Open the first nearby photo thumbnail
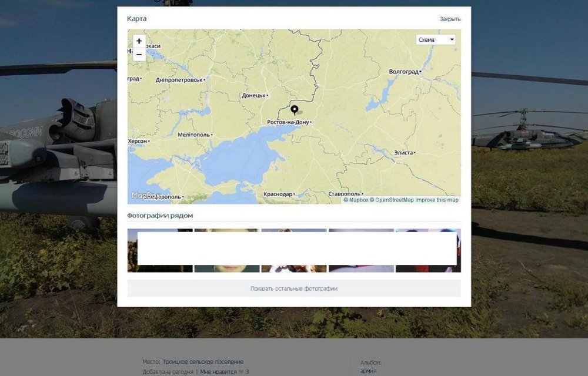 160,250
